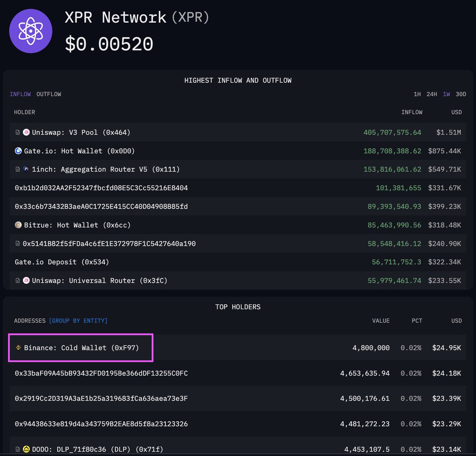Click the XPR Network atom logo
Screen dimensions: 476x456
coord(31,31)
